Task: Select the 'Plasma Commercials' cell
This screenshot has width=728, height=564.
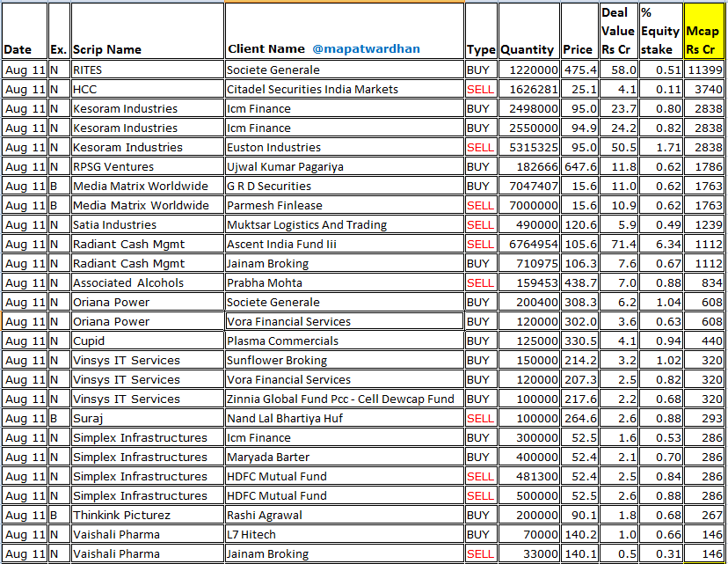Action: [x=345, y=341]
